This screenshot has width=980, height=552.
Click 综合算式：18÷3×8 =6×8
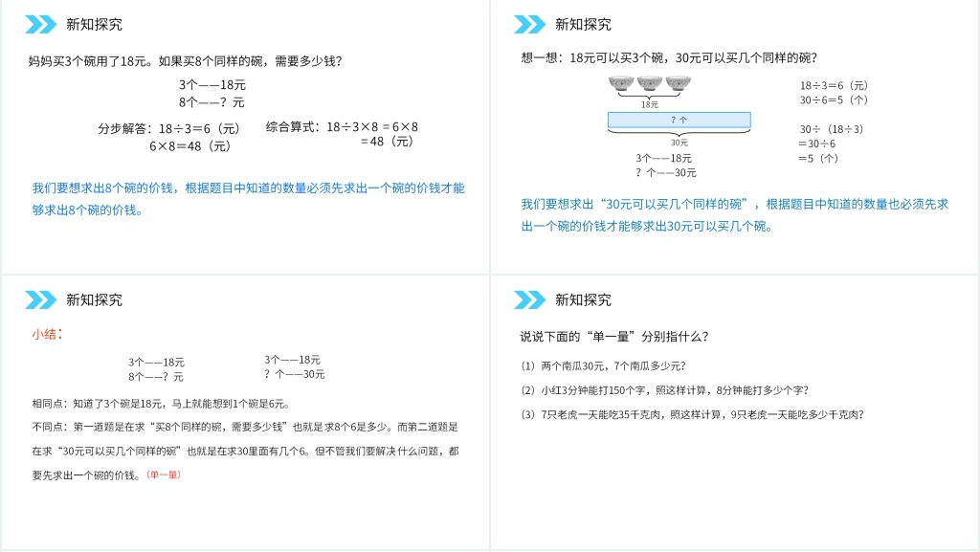(x=342, y=127)
